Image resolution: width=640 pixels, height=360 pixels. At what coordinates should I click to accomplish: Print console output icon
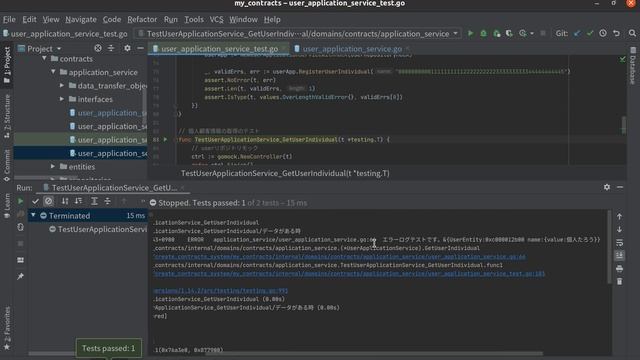620,269
